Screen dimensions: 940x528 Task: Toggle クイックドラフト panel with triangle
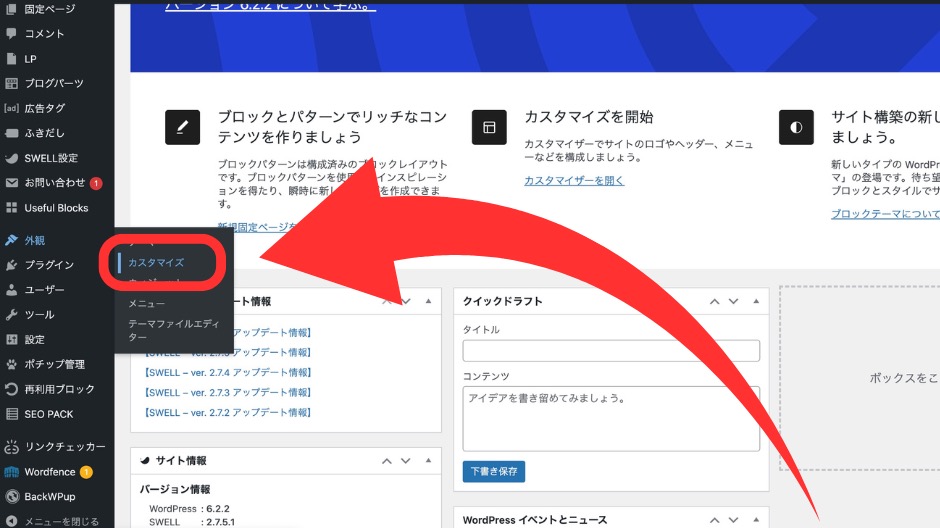756,301
